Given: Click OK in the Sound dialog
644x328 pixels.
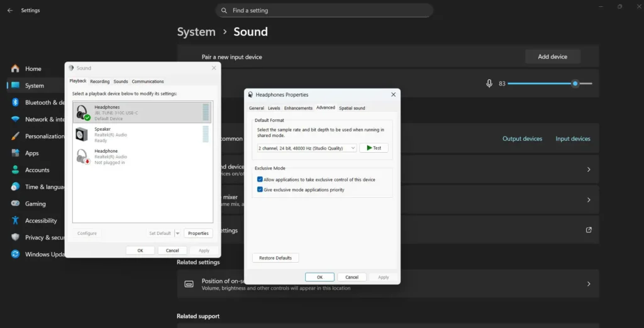Looking at the screenshot, I should point(140,251).
